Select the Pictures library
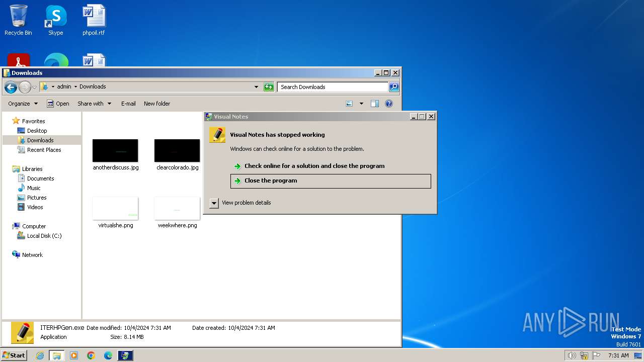Image resolution: width=644 pixels, height=362 pixels. point(32,198)
